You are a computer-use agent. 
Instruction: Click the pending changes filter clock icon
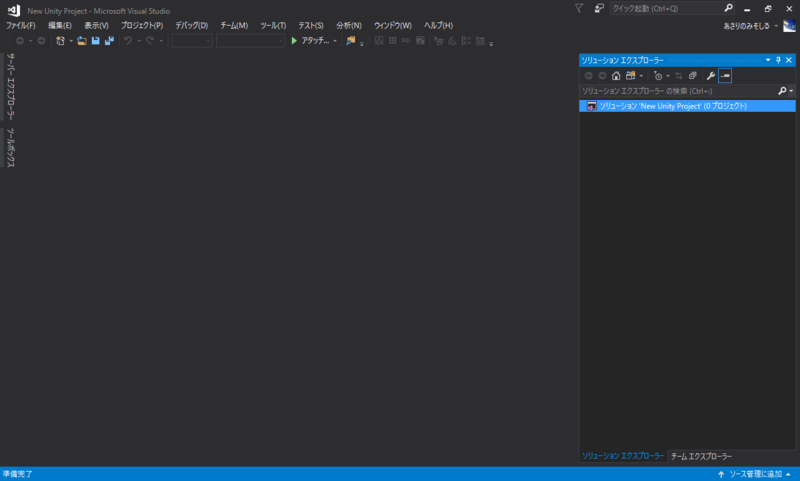point(658,75)
